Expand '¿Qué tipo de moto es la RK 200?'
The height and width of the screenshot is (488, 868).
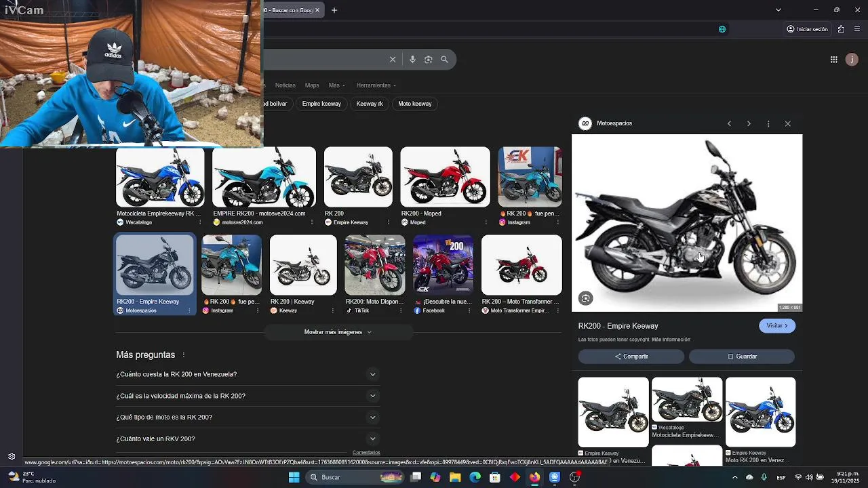click(248, 418)
